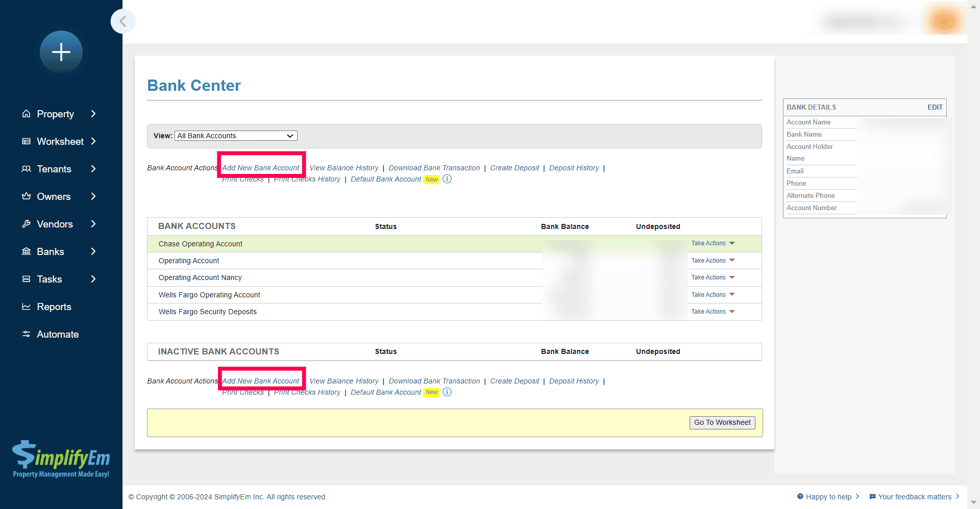Click the upper Create Deposit link
The image size is (980, 509).
tap(514, 168)
